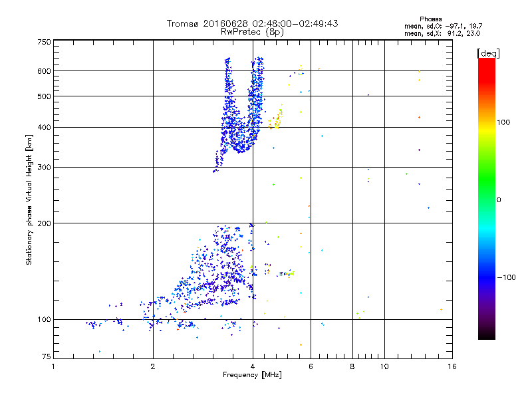532x399 pixels.
Task: Click y-axis tick label 500
Action: tap(44, 96)
